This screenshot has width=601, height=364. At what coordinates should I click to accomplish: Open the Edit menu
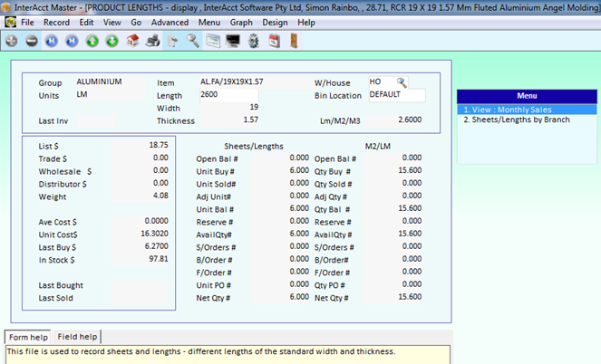[x=86, y=23]
